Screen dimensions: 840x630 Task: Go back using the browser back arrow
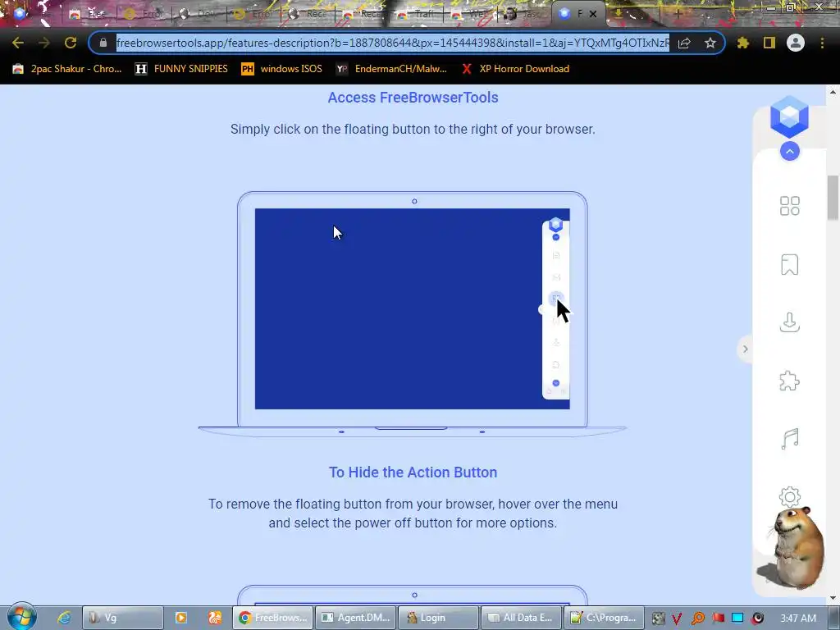[18, 43]
